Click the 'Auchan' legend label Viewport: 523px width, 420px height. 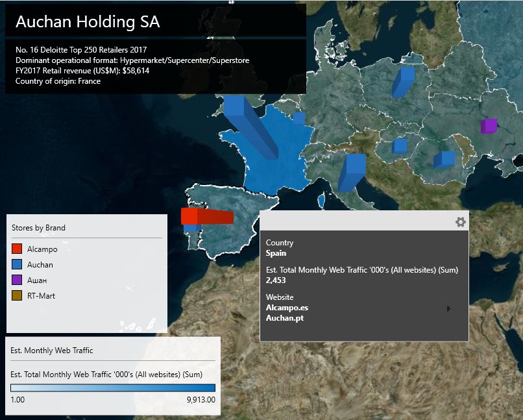click(40, 265)
